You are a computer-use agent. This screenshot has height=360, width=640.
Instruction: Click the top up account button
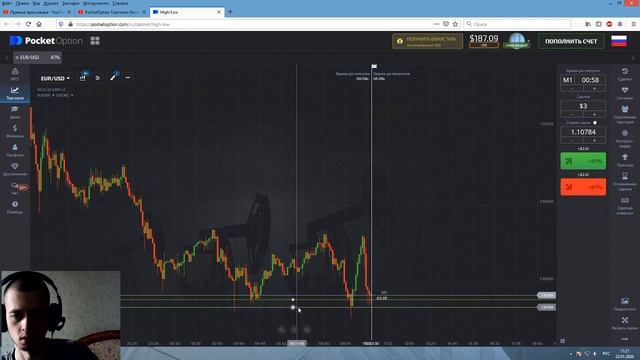tap(571, 41)
